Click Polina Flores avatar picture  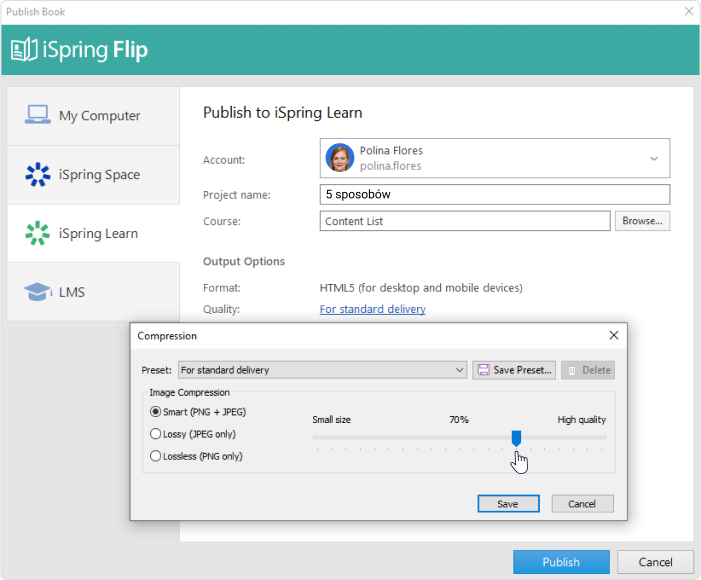pos(340,158)
